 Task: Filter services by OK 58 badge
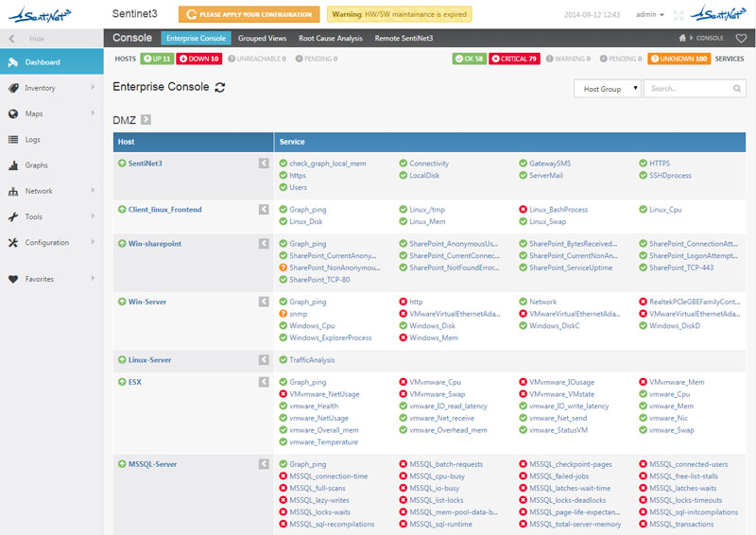469,59
